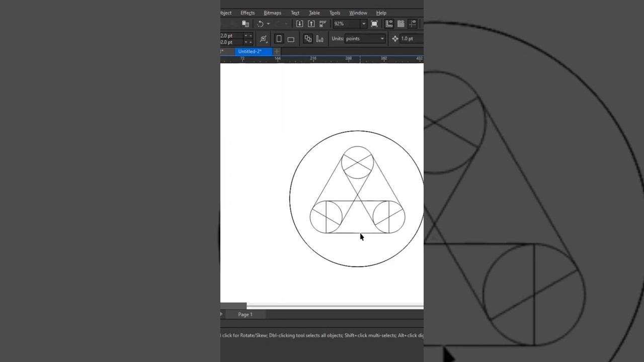Click the large outer circle outline
Image resolution: width=644 pixels, height=362 pixels.
click(x=290, y=199)
